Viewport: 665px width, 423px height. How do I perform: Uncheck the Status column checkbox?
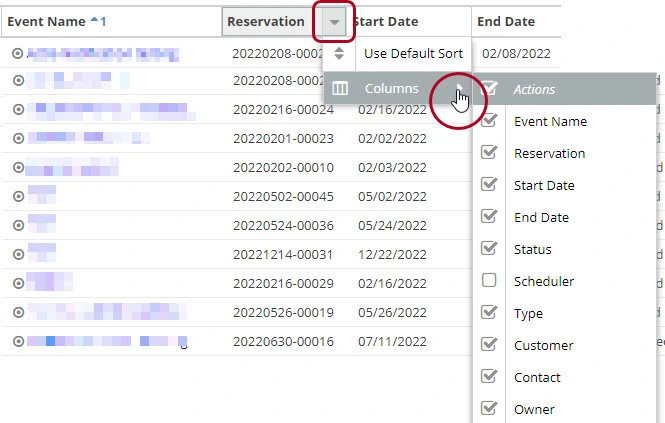pyautogui.click(x=489, y=248)
